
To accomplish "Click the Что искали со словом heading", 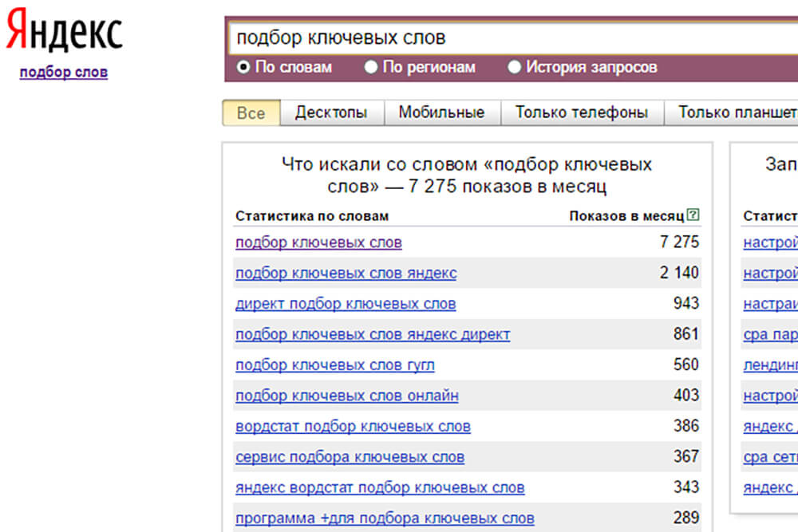I will [467, 175].
